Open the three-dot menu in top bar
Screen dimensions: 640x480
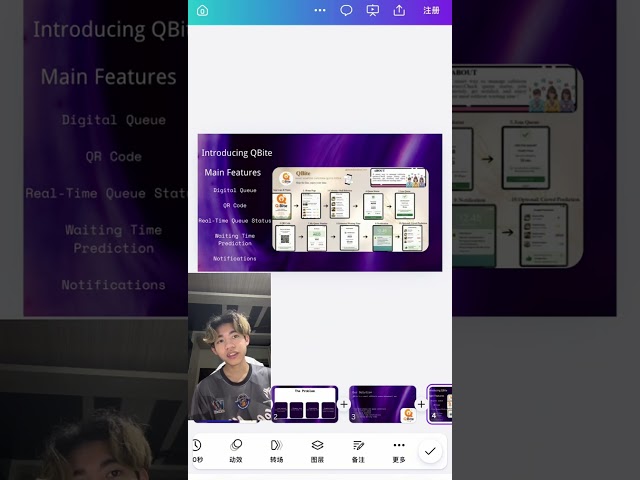pyautogui.click(x=320, y=10)
